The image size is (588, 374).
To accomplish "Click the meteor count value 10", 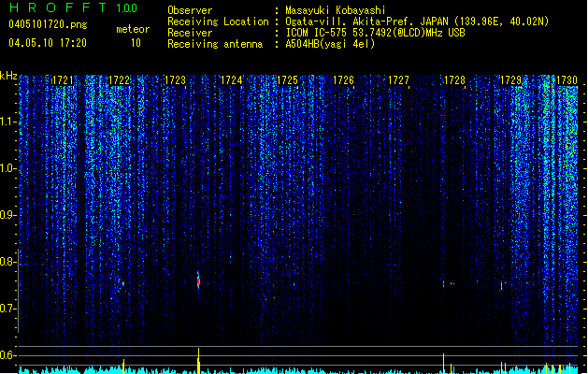I will (136, 43).
